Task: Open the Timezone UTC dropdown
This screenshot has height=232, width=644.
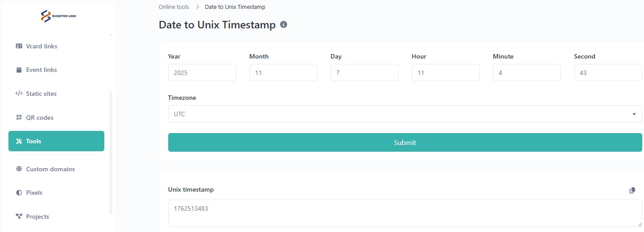Action: pos(405,114)
